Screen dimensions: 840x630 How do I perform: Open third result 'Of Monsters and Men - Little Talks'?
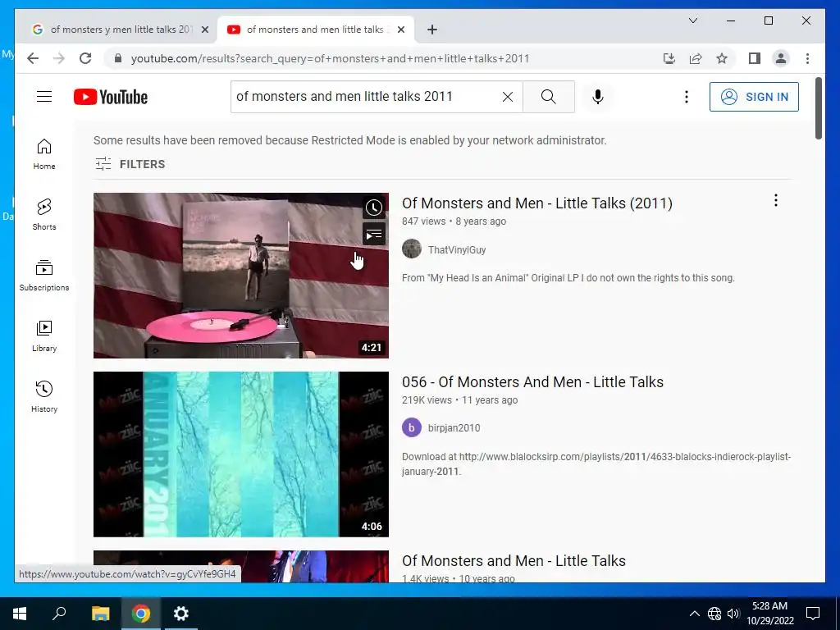tap(514, 561)
